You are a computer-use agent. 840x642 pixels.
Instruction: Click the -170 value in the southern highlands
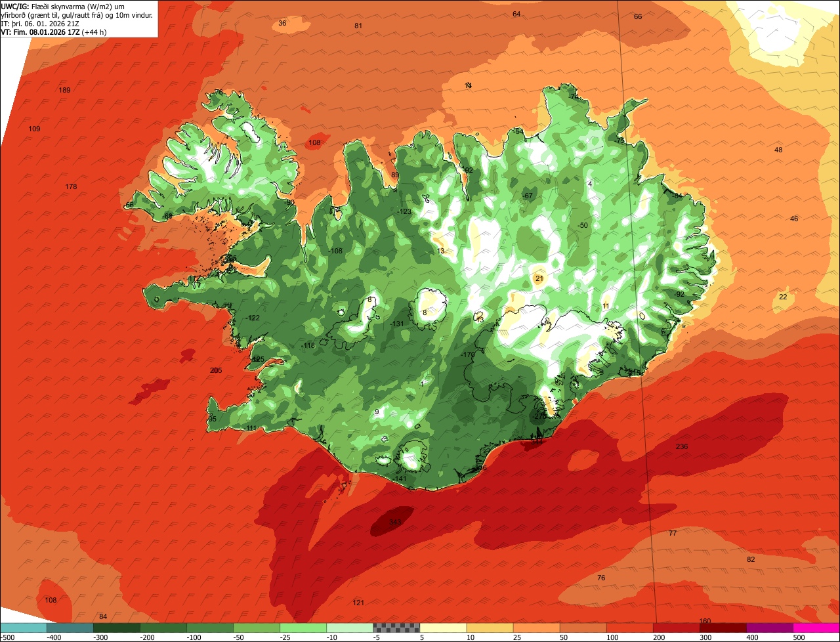click(x=468, y=354)
